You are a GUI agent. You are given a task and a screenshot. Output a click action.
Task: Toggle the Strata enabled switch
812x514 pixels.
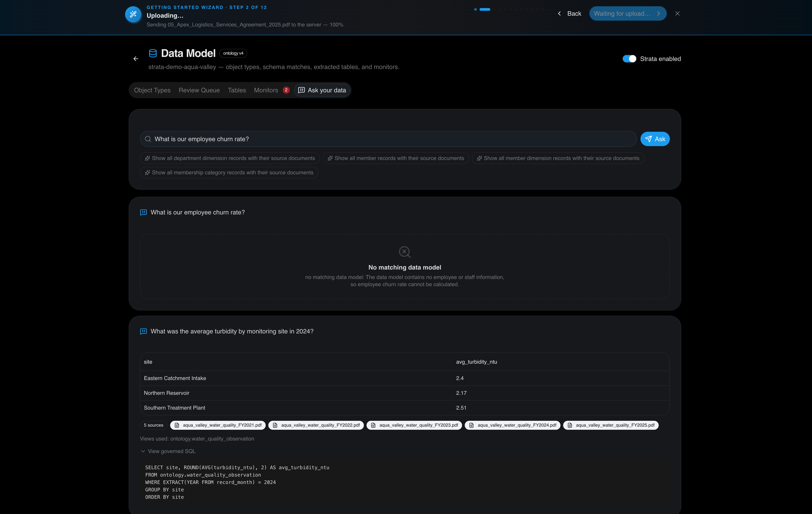point(629,59)
